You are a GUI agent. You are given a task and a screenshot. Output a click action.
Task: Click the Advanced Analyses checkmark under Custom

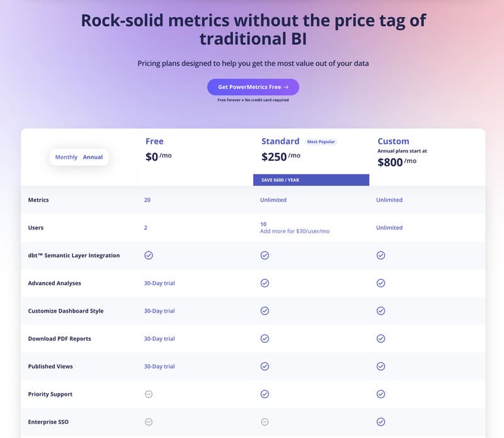pyautogui.click(x=381, y=283)
